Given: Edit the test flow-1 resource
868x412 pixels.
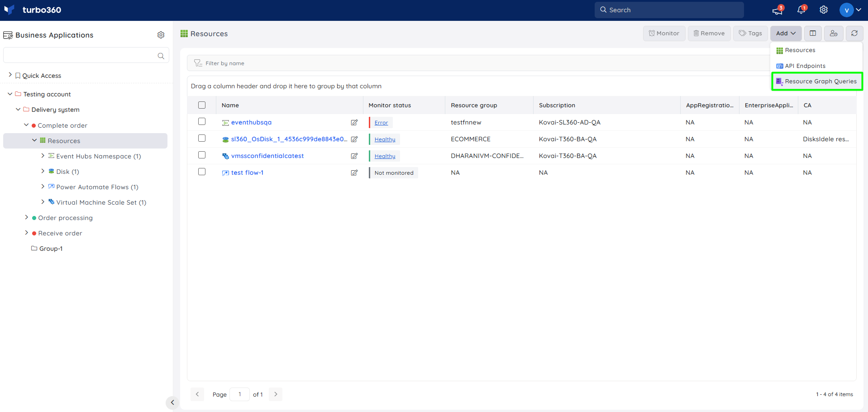Looking at the screenshot, I should coord(354,172).
